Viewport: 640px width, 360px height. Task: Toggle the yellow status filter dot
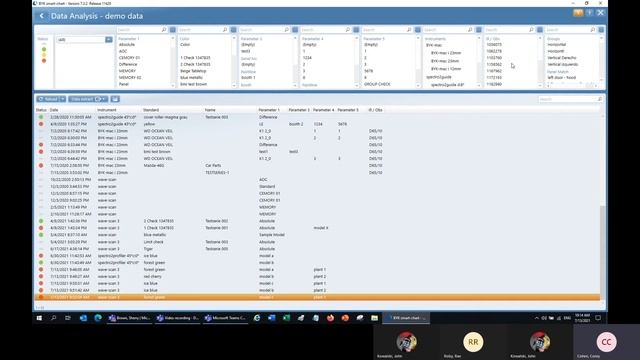click(44, 55)
